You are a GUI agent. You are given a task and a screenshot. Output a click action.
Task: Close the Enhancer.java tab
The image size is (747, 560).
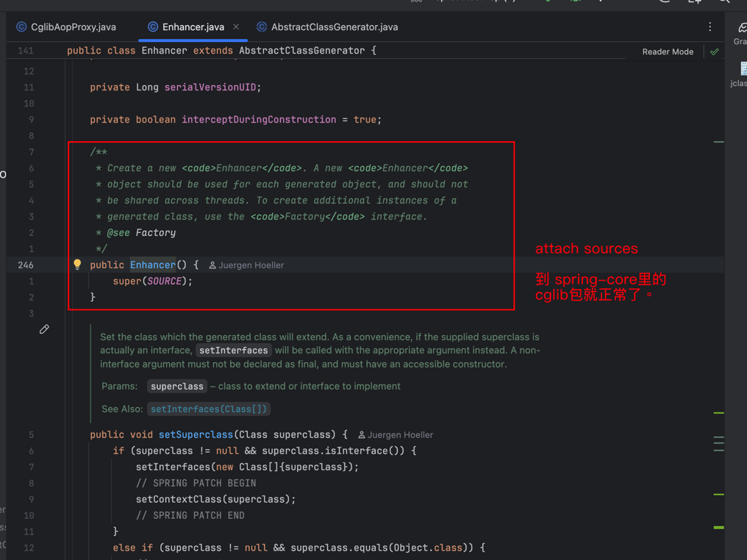tap(236, 27)
